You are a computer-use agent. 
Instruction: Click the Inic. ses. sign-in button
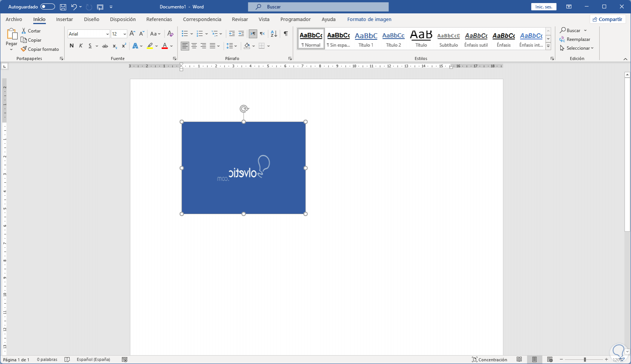[x=544, y=7]
